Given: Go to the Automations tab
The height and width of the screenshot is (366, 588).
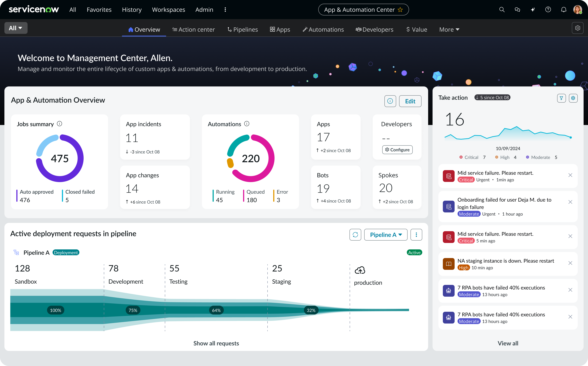Looking at the screenshot, I should click(x=323, y=30).
